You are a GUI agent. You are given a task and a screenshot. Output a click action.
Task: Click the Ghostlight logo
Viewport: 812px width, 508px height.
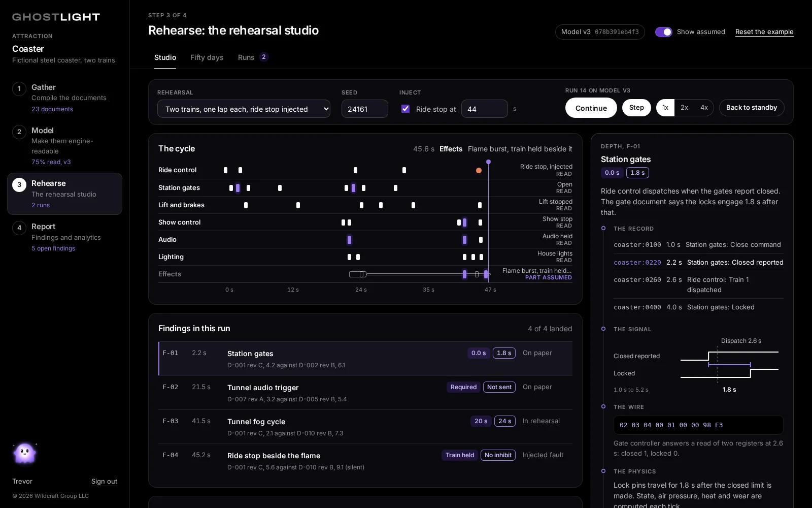pyautogui.click(x=56, y=17)
